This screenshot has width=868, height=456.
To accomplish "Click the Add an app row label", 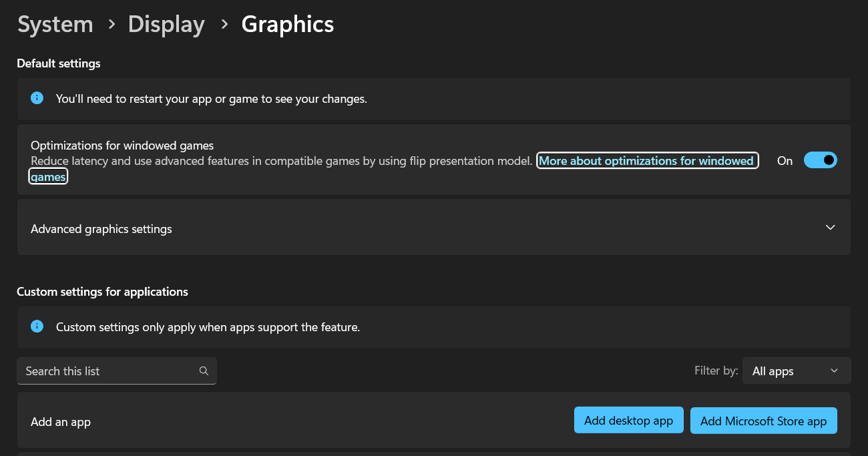I will click(61, 422).
